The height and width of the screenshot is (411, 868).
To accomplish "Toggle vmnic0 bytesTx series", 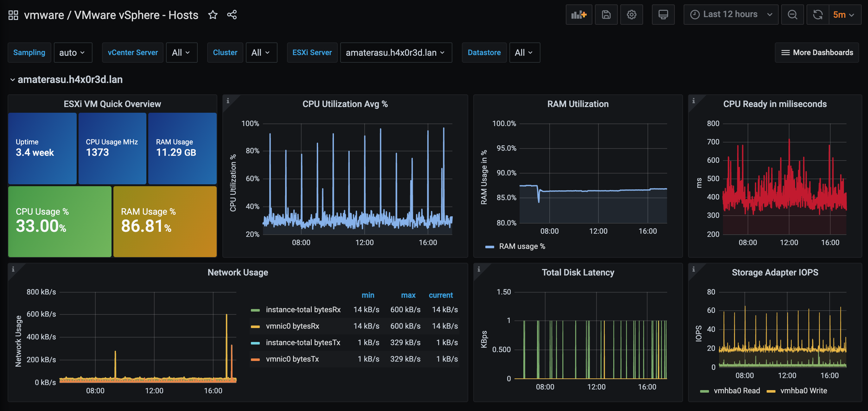I will 292,359.
